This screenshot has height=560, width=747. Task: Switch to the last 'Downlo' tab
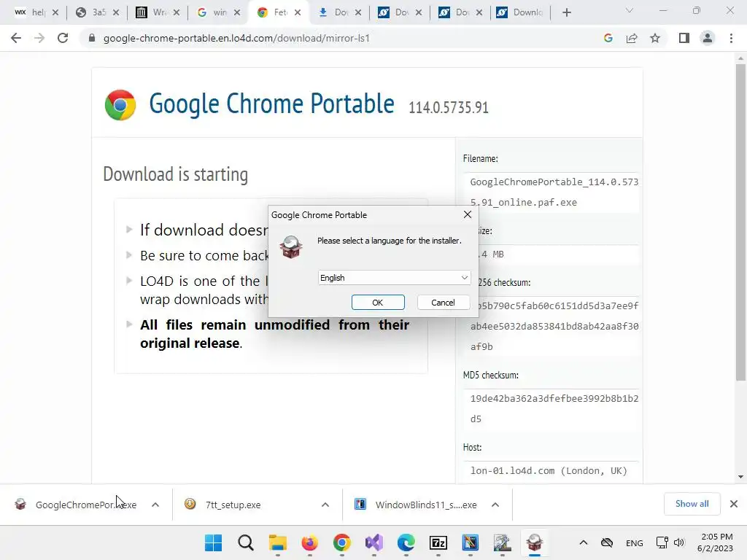pyautogui.click(x=521, y=12)
